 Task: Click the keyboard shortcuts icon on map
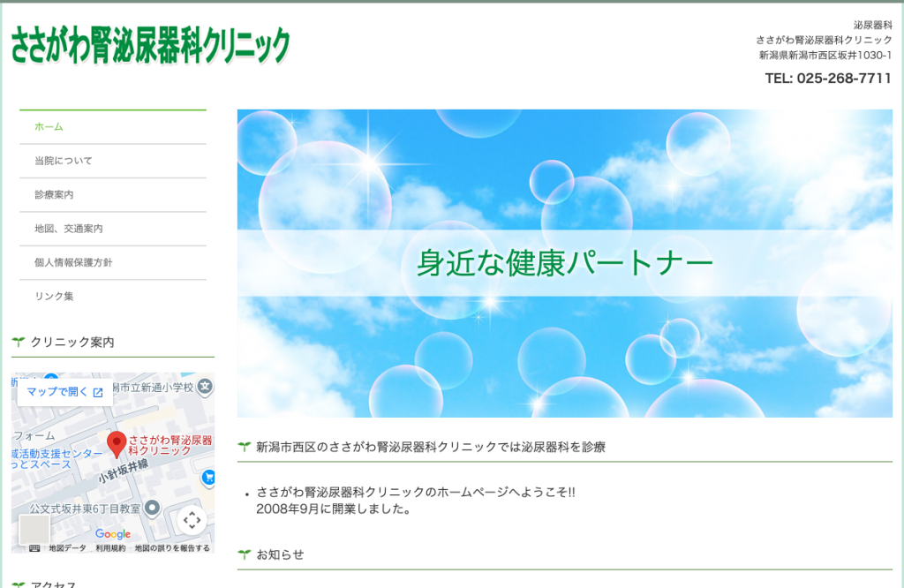click(34, 548)
